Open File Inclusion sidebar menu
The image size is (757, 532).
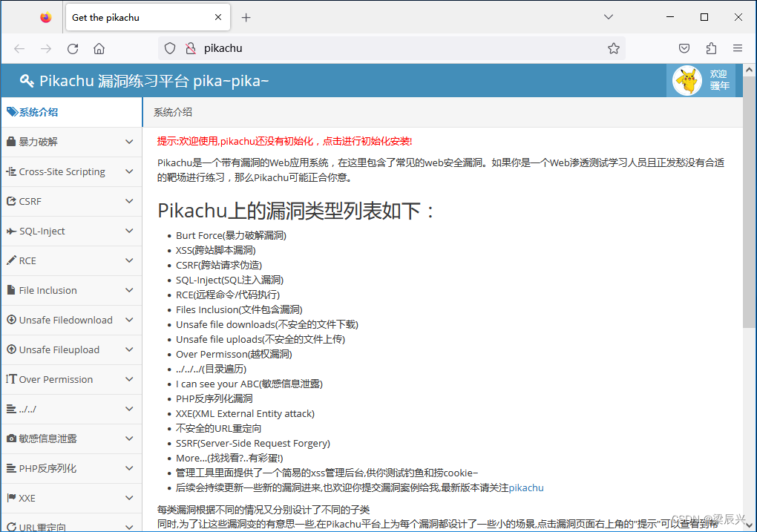point(71,290)
